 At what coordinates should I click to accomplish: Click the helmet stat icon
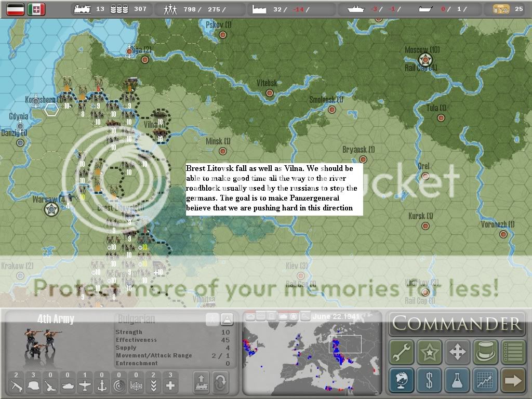tap(33, 386)
